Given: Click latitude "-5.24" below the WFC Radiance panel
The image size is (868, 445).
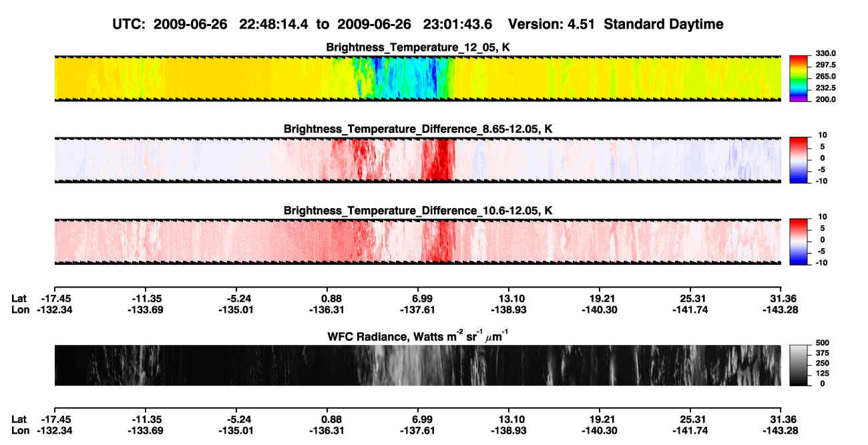Looking at the screenshot, I should (x=236, y=419).
